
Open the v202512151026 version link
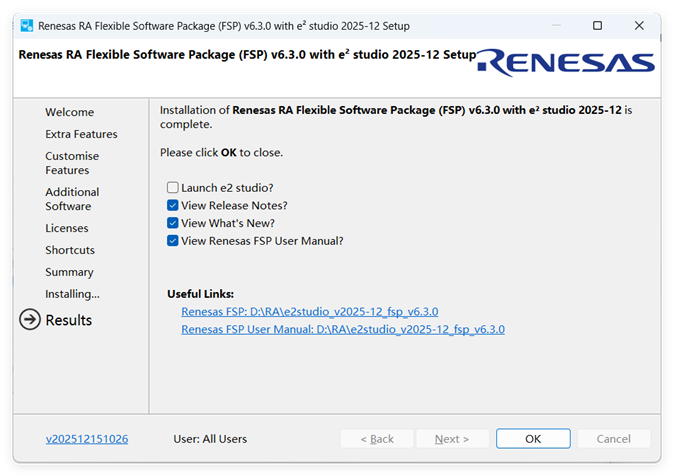[x=87, y=439]
